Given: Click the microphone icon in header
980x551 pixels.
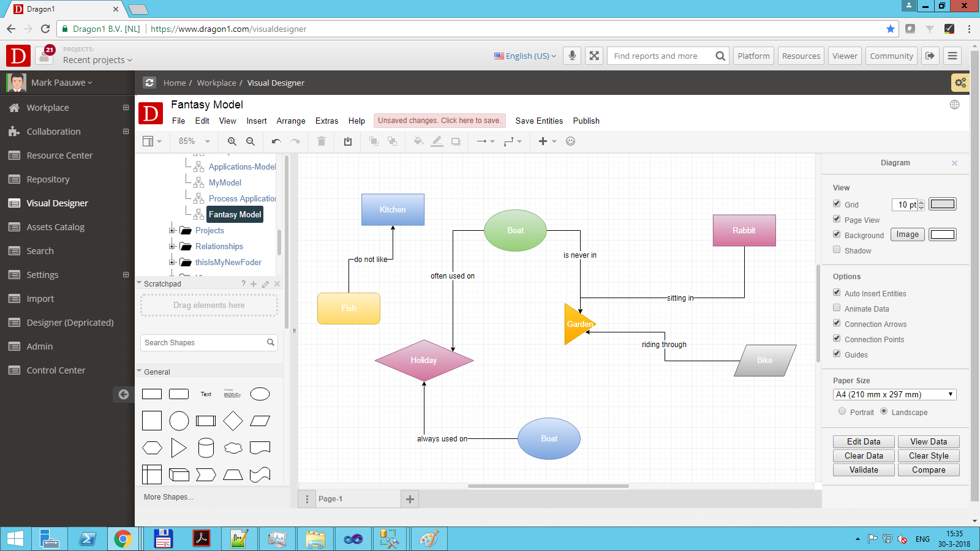Looking at the screenshot, I should [572, 56].
